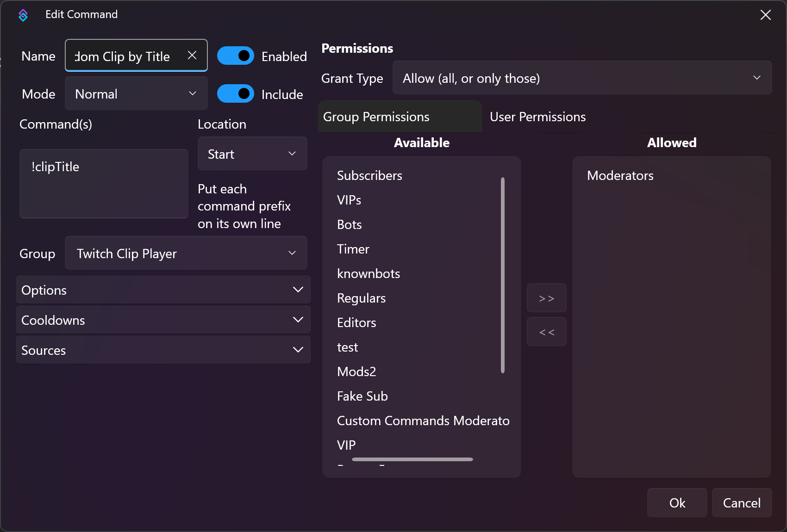The image size is (787, 532).
Task: Confirm changes with the Ok button
Action: click(x=677, y=503)
